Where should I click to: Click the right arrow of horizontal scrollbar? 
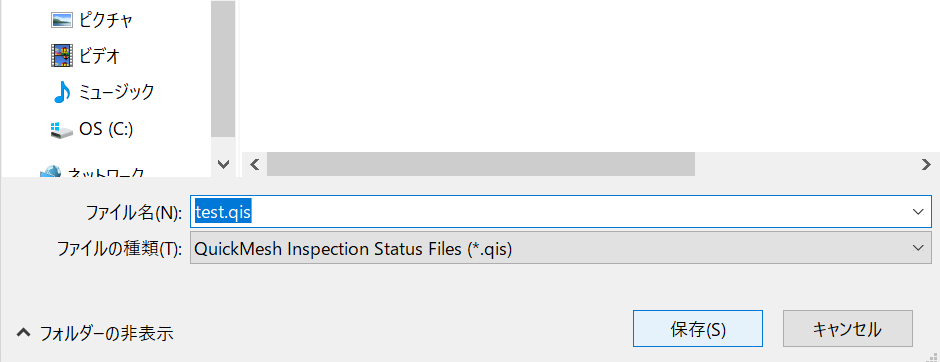coord(927,164)
